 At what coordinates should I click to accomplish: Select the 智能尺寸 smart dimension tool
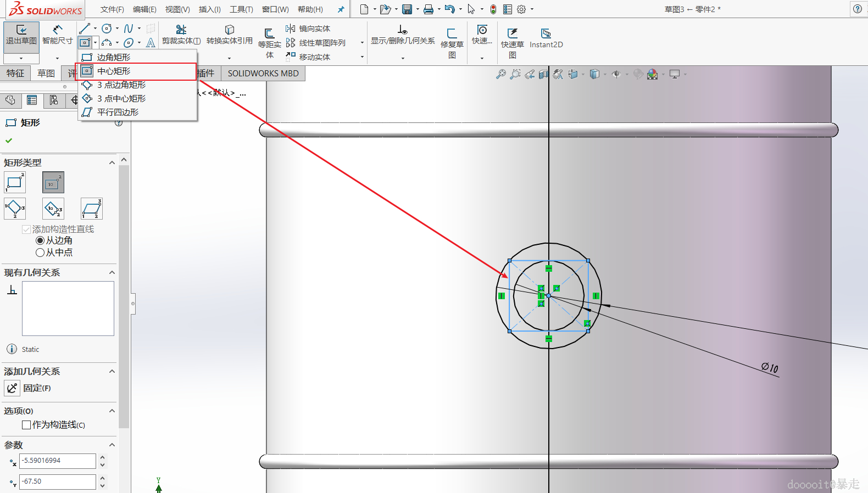(57, 30)
